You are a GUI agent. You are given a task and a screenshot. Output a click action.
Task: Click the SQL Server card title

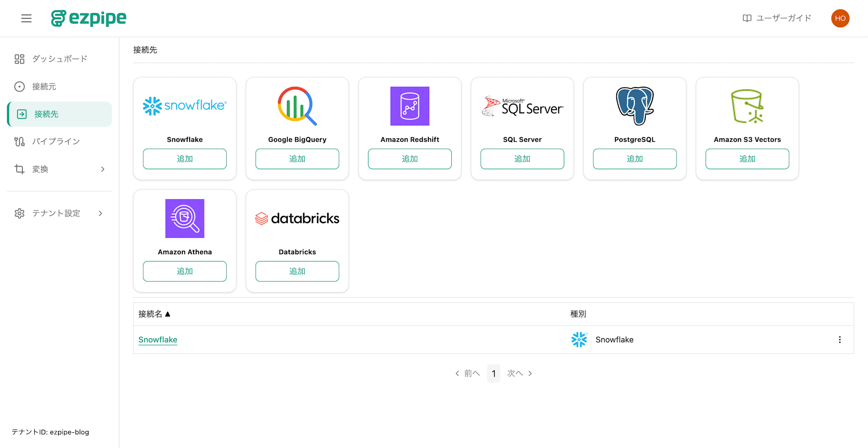point(522,140)
